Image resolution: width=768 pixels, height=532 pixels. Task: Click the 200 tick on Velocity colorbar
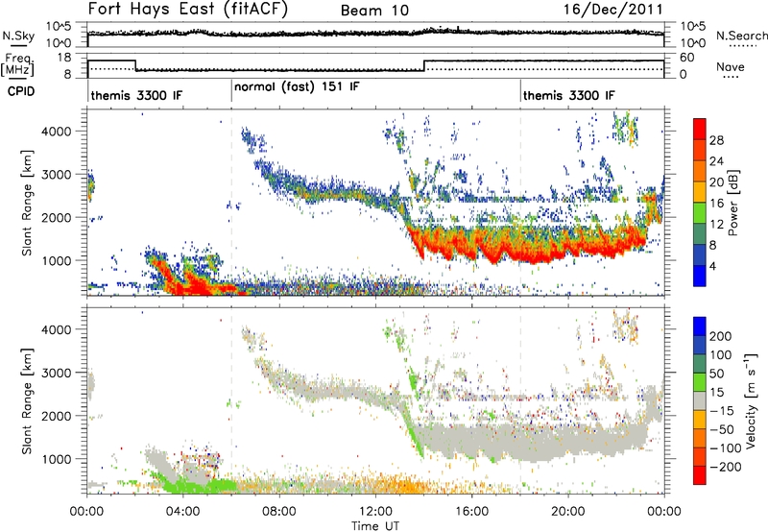[x=720, y=336]
